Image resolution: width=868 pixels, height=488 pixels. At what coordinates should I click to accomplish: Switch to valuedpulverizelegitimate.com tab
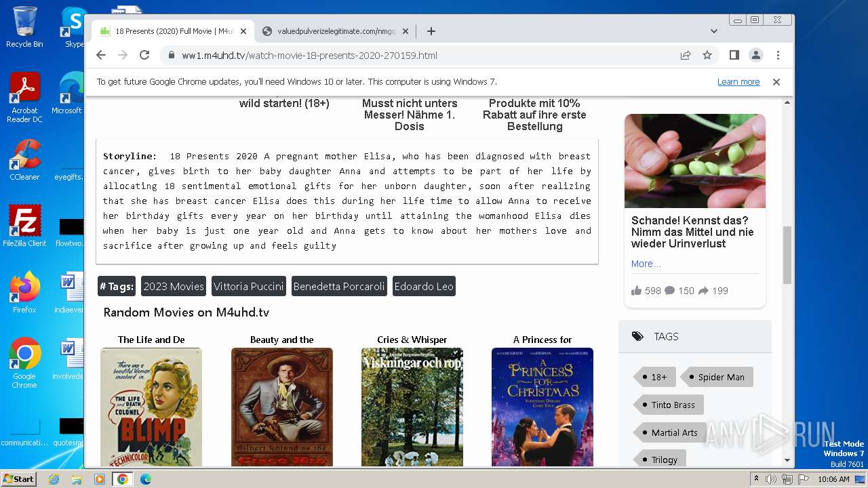(336, 31)
